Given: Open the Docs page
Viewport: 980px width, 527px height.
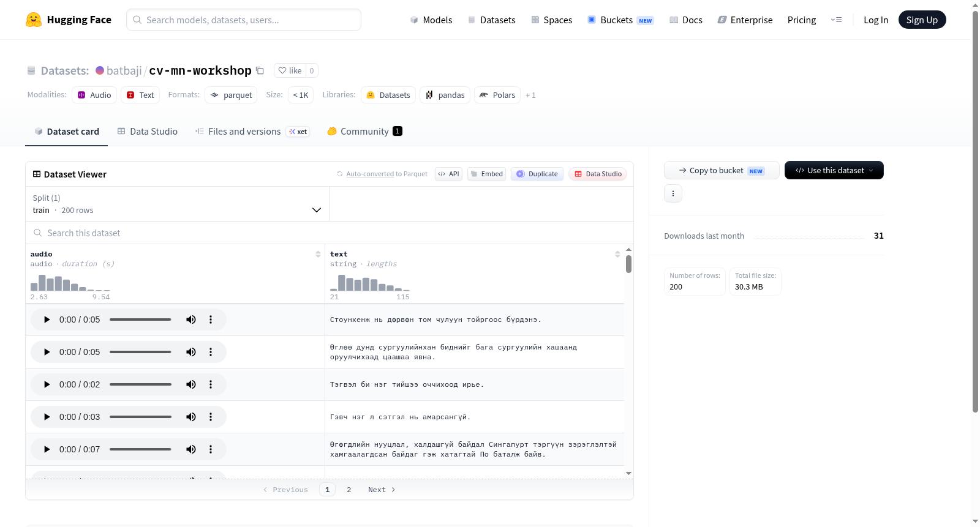Looking at the screenshot, I should pyautogui.click(x=686, y=20).
